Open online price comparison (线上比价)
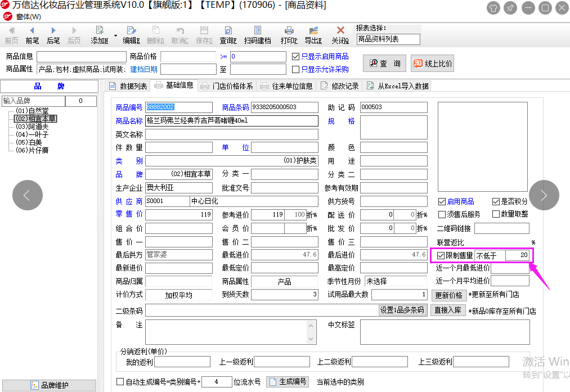The image size is (570, 392). click(432, 64)
